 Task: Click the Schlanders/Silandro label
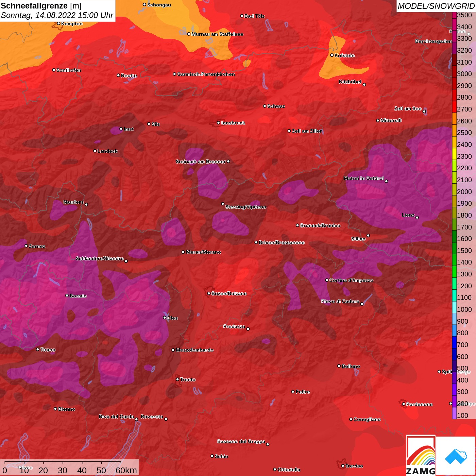100,258
